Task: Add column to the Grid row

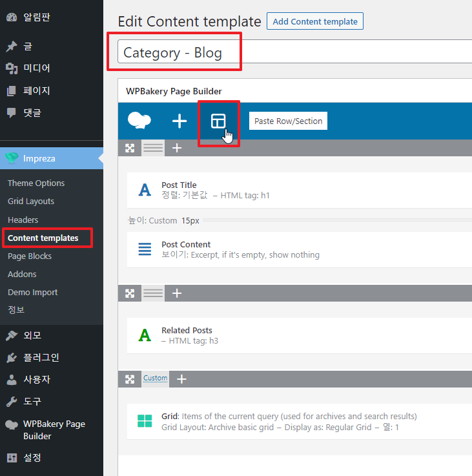Action: (x=181, y=379)
